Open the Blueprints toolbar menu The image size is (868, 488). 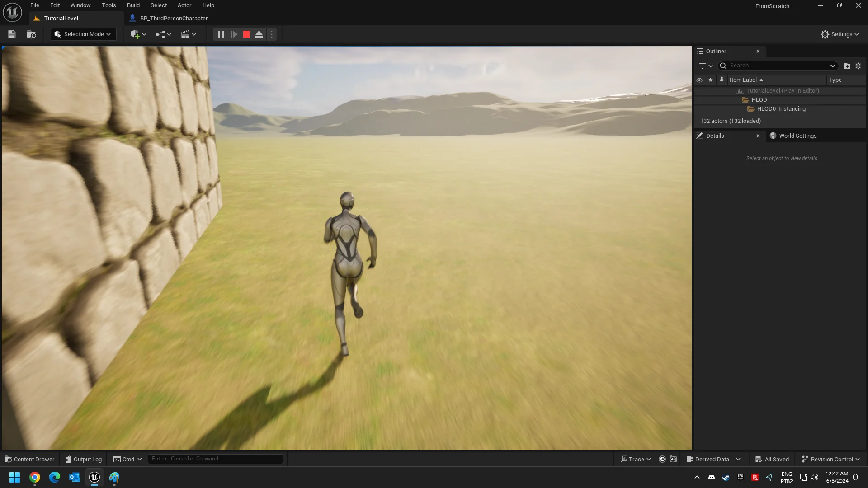163,34
